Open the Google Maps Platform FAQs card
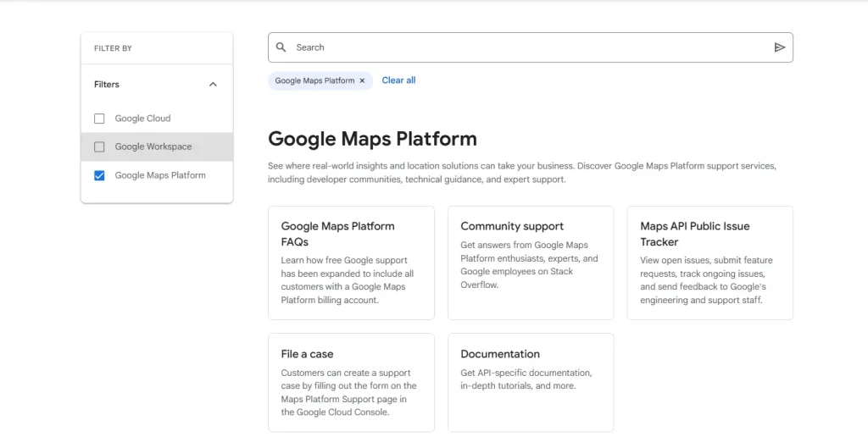868x448 pixels. tap(351, 263)
